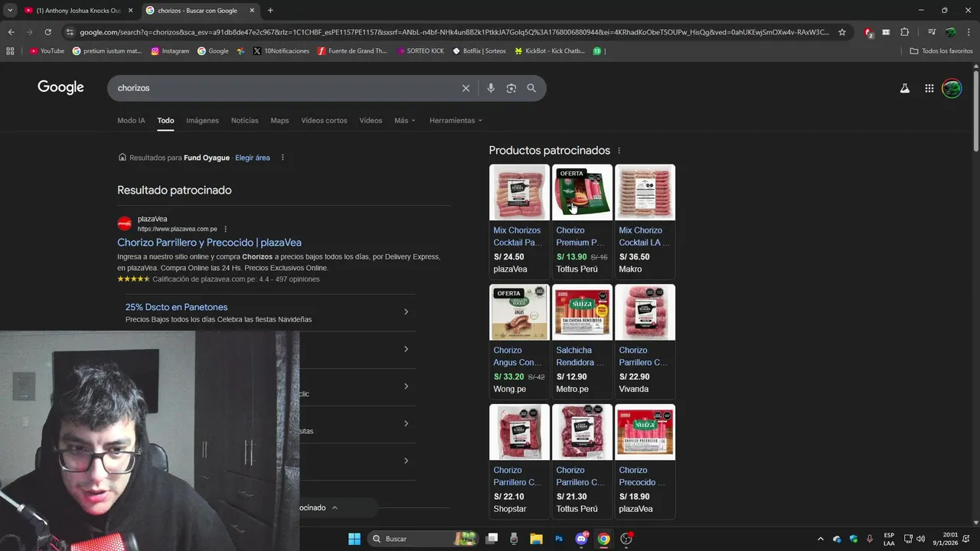Expand the Herramientas dropdown

pos(456,120)
